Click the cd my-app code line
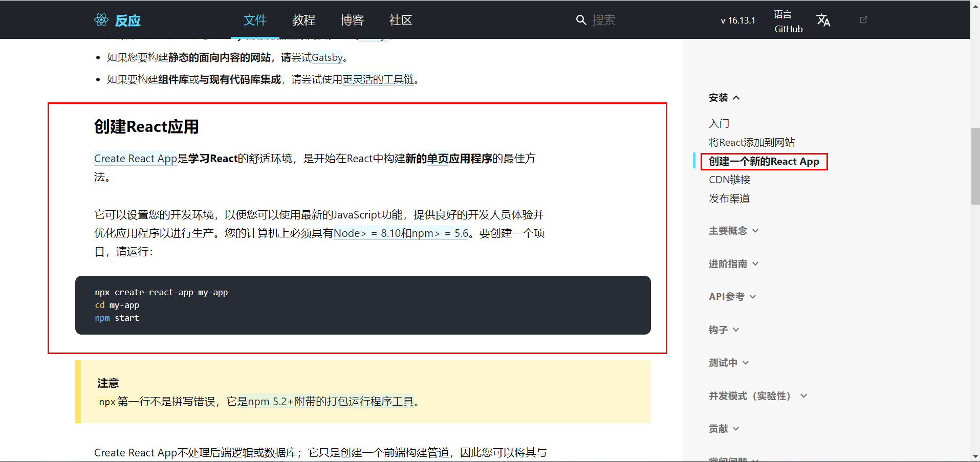This screenshot has height=462, width=980. click(117, 305)
